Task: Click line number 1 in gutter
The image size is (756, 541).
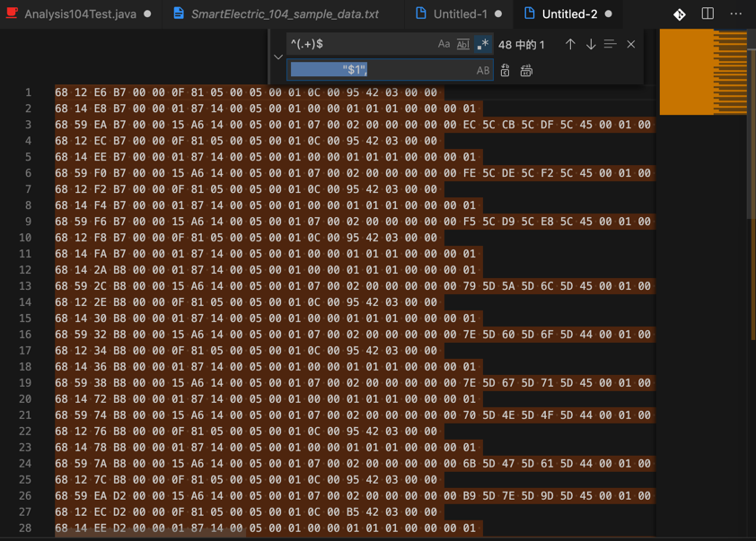Action: click(x=28, y=92)
